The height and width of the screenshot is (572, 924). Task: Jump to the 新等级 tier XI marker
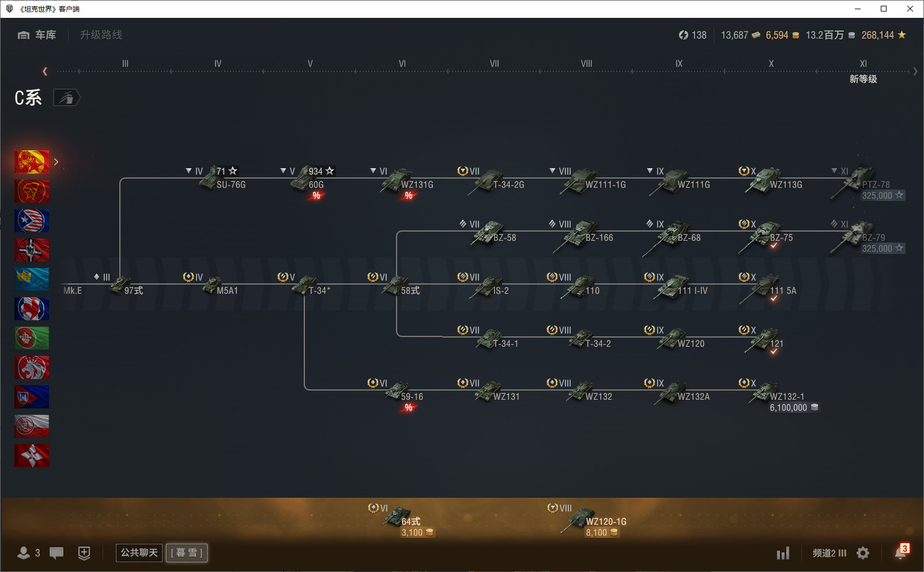(x=863, y=79)
